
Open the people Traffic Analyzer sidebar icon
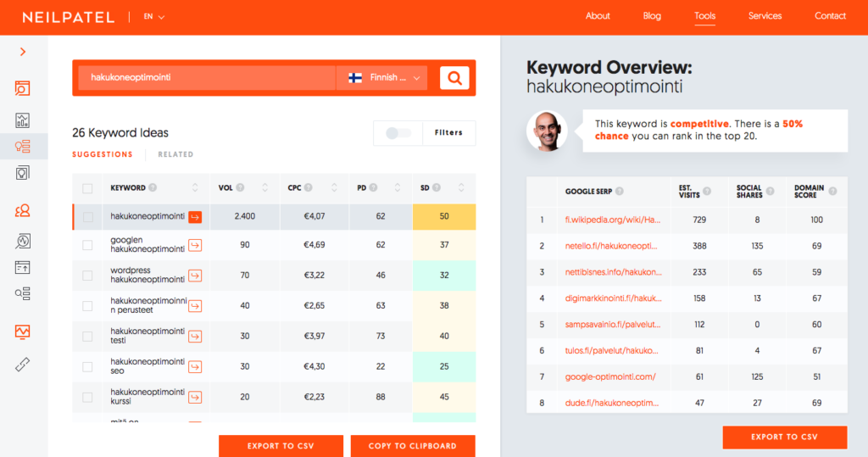click(22, 210)
